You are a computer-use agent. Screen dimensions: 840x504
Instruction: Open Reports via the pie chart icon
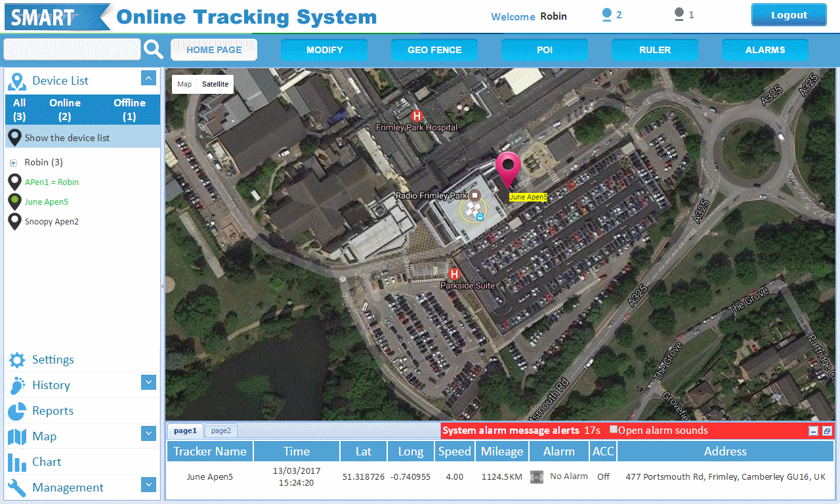(x=17, y=411)
